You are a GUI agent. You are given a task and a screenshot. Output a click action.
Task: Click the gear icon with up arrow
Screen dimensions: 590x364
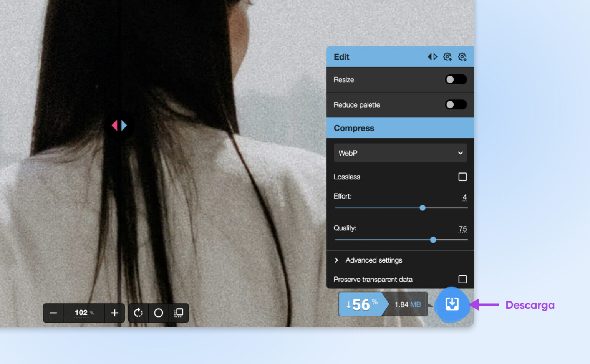[447, 56]
